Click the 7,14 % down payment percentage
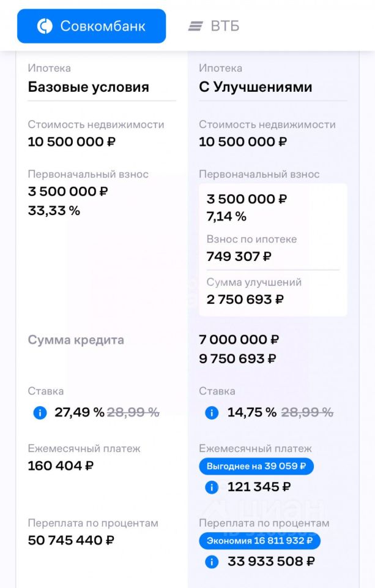The height and width of the screenshot is (588, 375). point(226,216)
